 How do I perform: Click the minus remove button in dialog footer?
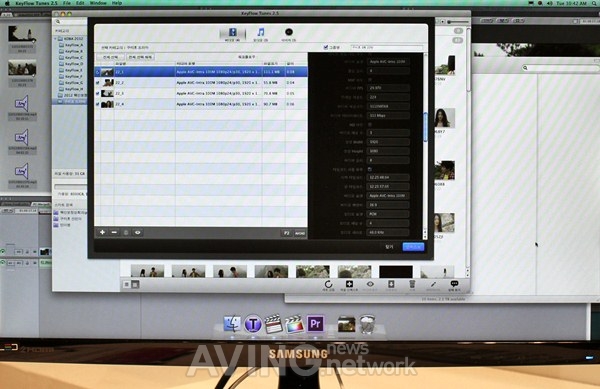(x=114, y=232)
